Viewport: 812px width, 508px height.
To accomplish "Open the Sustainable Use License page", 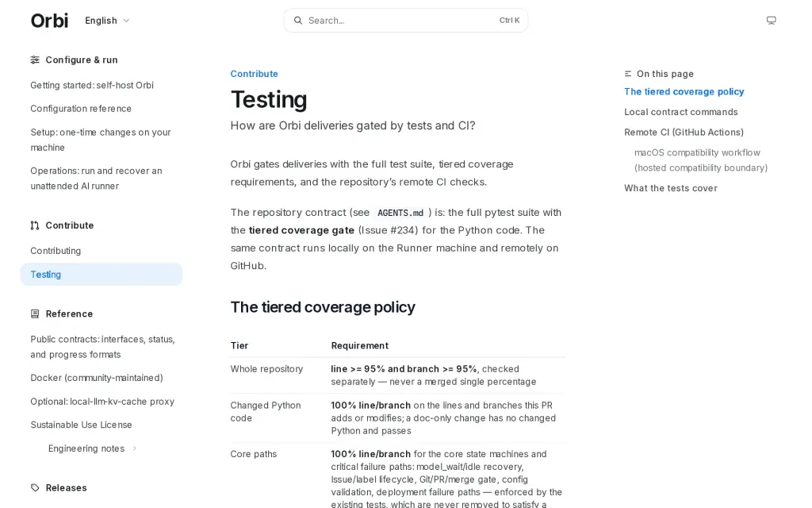I will [x=81, y=425].
